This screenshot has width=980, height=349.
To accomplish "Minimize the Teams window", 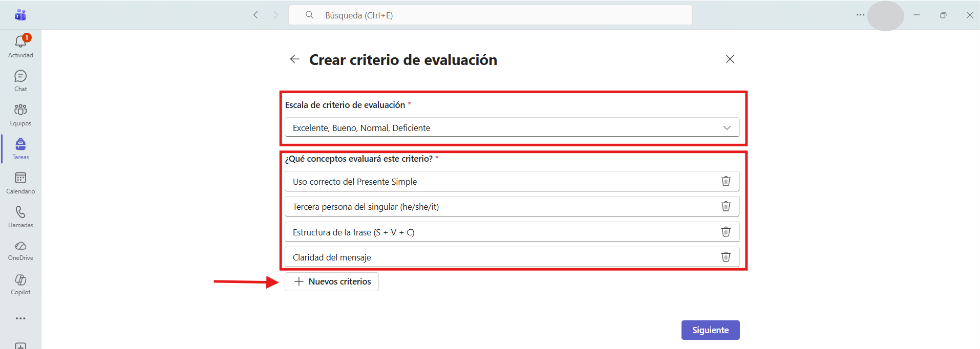I will pos(917,15).
